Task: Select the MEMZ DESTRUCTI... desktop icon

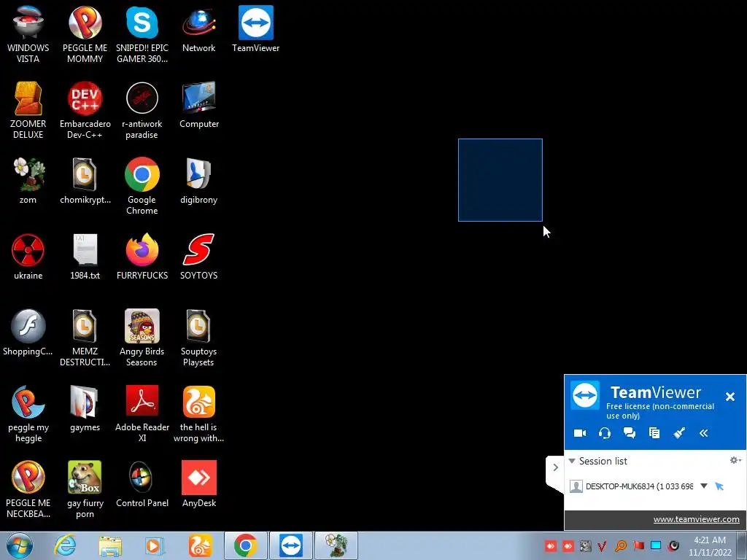Action: [x=85, y=338]
